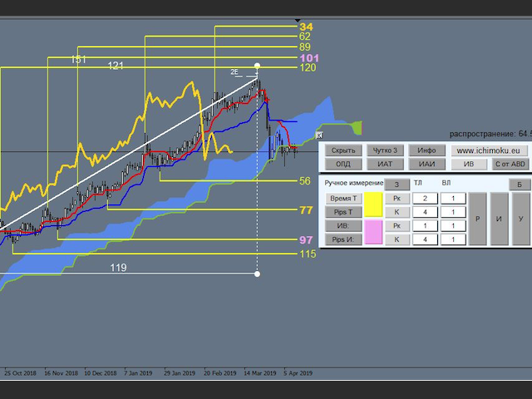Click the pink level label 97
532x399 pixels.
click(x=306, y=240)
